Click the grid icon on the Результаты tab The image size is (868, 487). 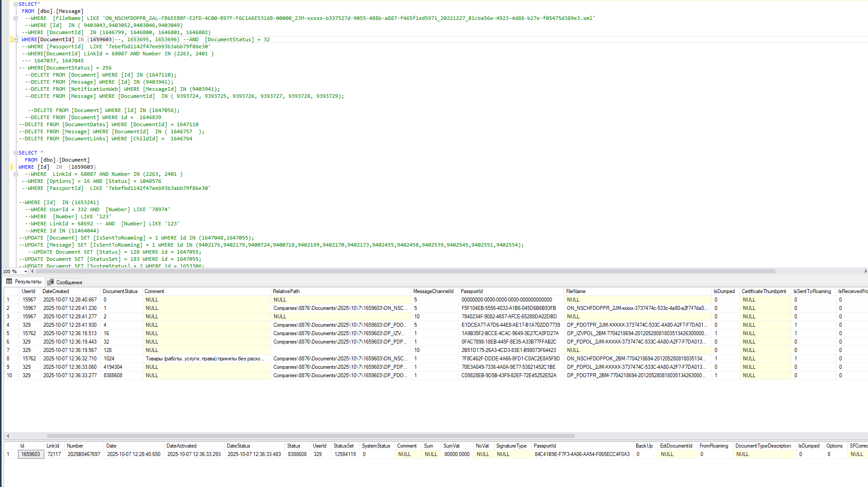[9, 282]
